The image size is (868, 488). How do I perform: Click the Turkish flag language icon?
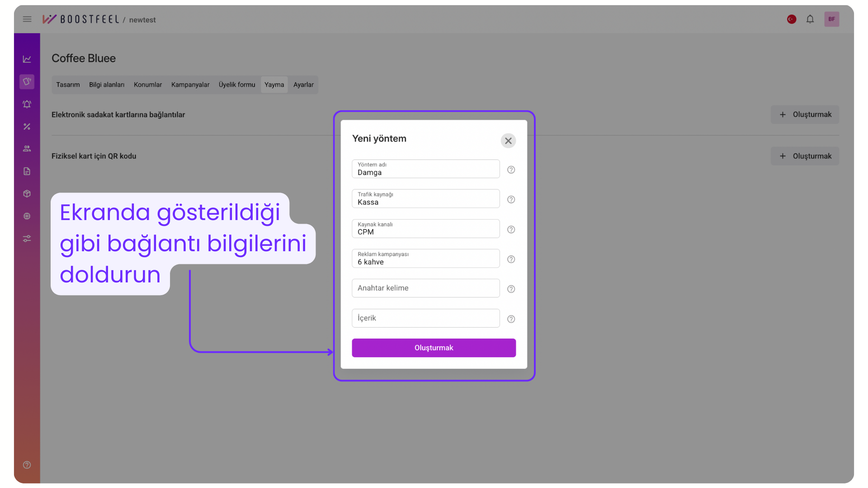(791, 19)
